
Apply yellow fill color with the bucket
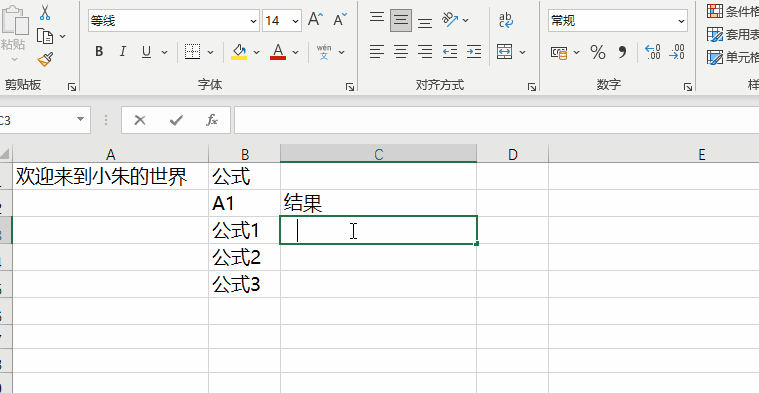point(239,52)
